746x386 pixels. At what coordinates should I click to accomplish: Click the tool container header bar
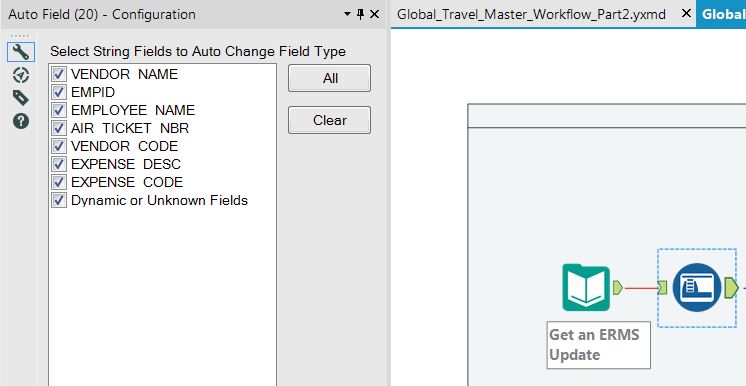tap(607, 116)
